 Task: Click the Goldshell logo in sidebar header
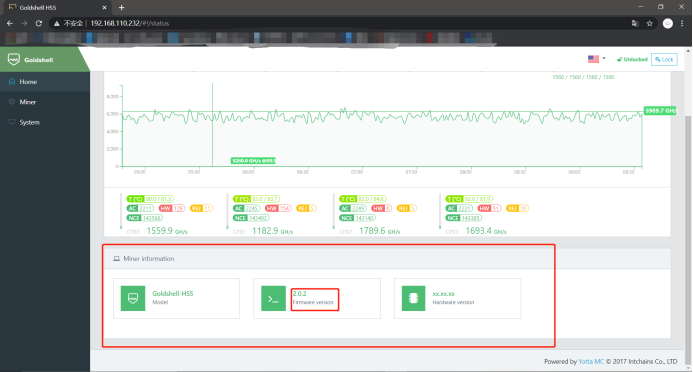pyautogui.click(x=14, y=59)
